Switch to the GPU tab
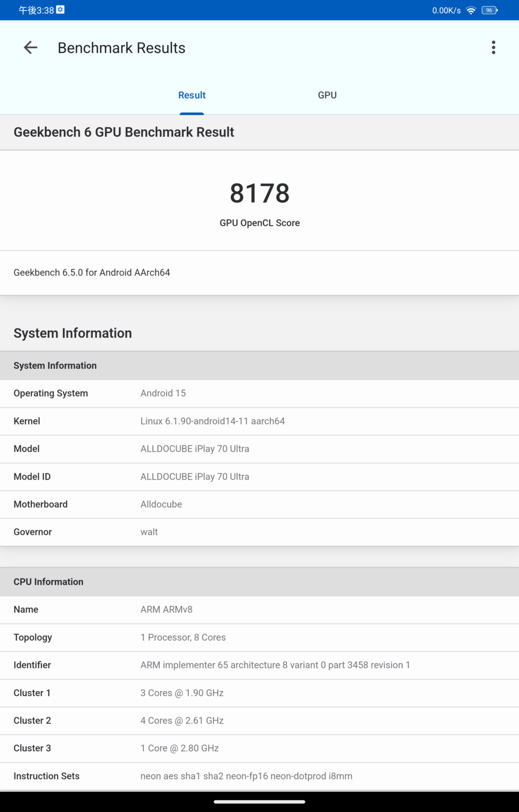 (x=327, y=95)
